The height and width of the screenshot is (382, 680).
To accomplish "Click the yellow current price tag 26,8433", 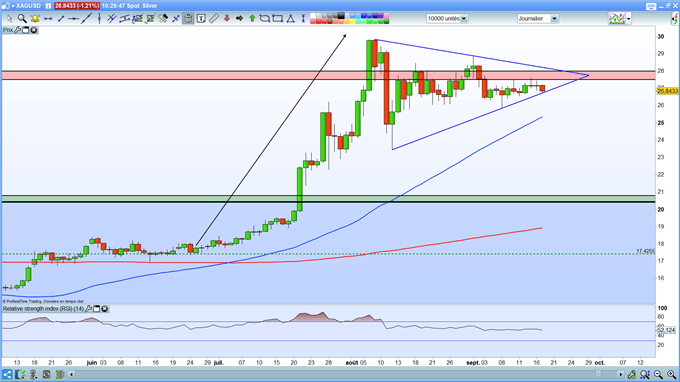I will point(667,91).
